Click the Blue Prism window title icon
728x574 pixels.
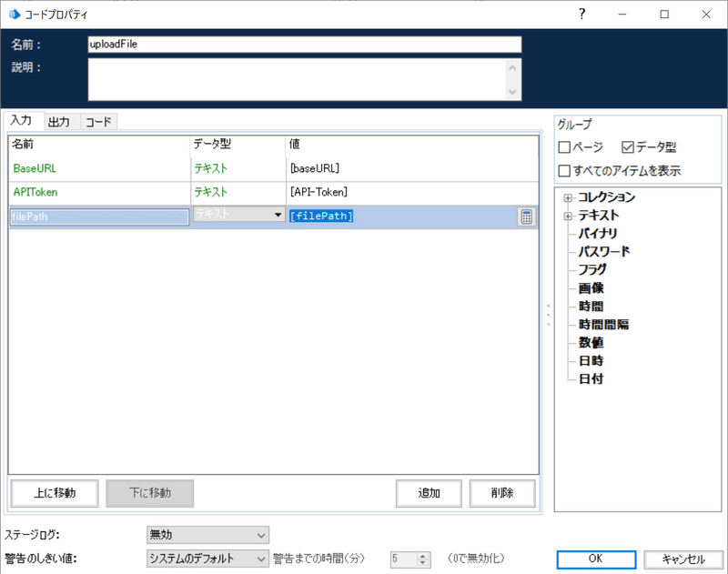(15, 15)
